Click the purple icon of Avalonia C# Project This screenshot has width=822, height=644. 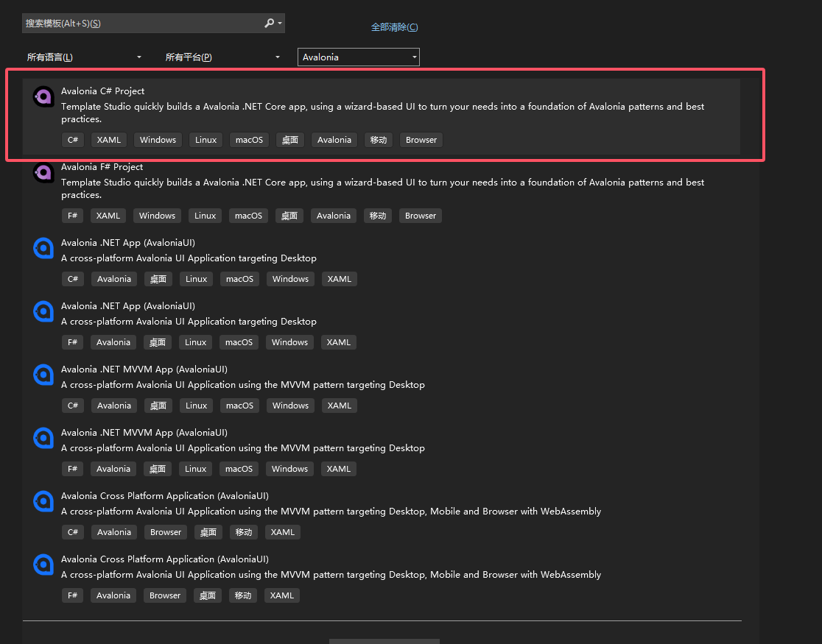[x=43, y=96]
